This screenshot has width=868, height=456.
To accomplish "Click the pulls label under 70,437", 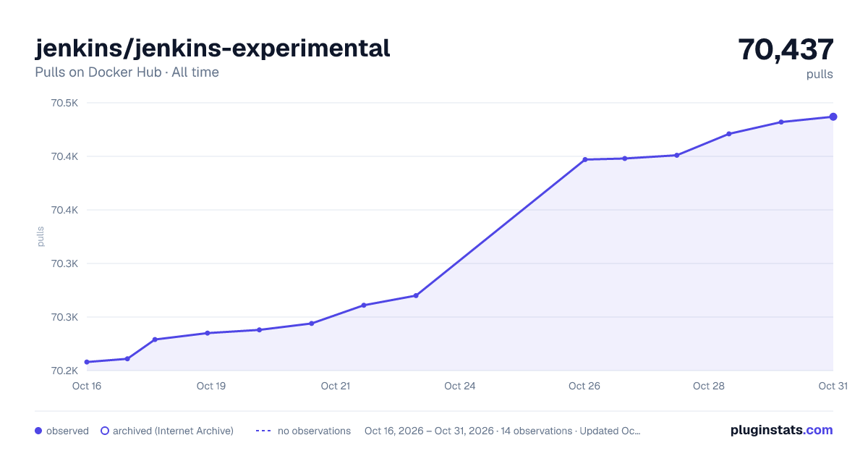I will 820,75.
